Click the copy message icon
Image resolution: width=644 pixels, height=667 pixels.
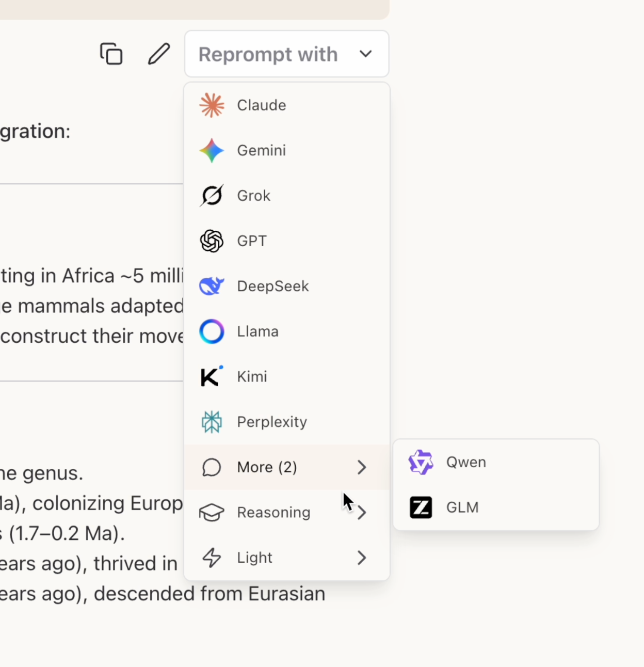[x=111, y=54]
